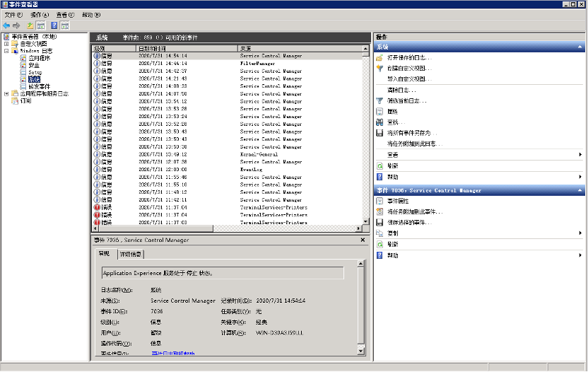
Task: Click the 打开保存的日志 folder icon in Actions
Action: pos(380,58)
